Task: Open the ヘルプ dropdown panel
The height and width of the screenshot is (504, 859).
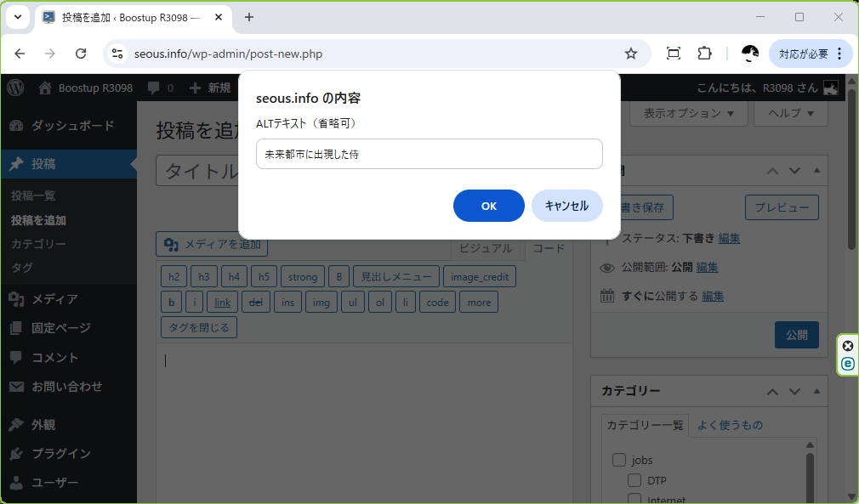Action: coord(791,113)
